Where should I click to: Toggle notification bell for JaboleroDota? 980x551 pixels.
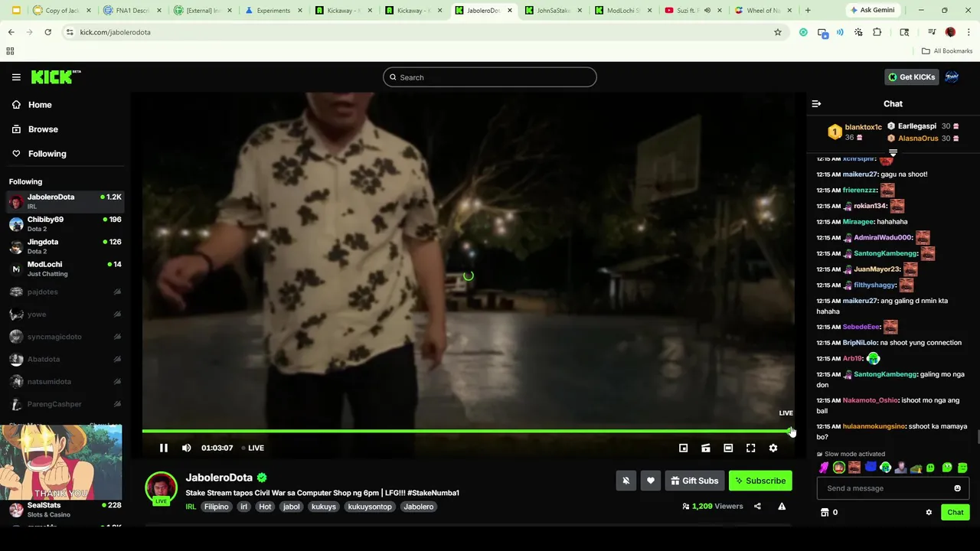(x=626, y=481)
